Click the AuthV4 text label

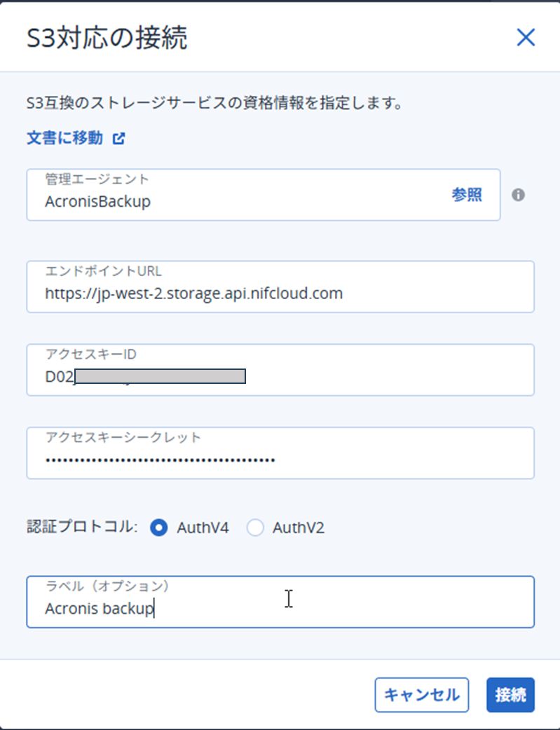(203, 528)
